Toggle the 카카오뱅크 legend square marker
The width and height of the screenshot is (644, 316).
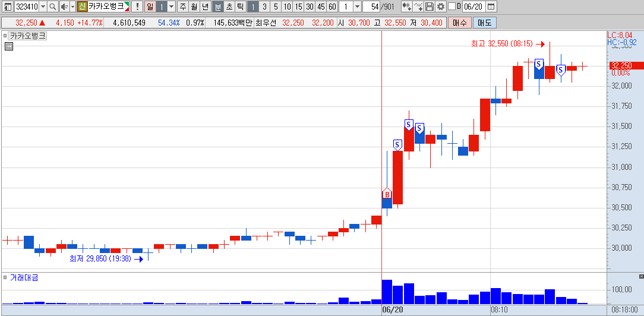[5, 36]
